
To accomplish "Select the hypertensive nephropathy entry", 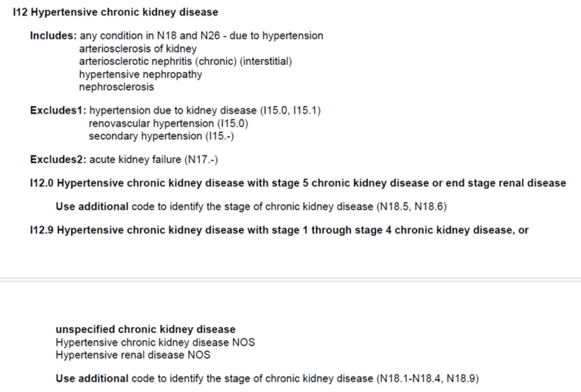I will click(141, 74).
